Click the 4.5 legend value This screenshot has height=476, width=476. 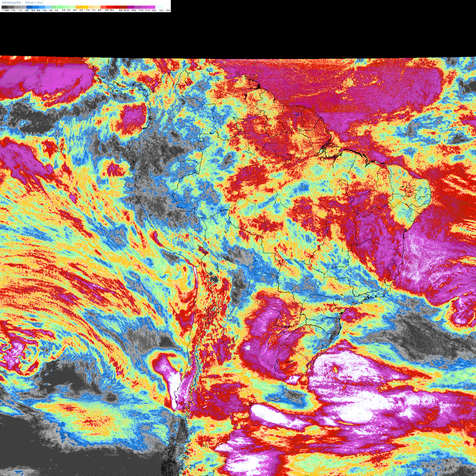pos(57,10)
